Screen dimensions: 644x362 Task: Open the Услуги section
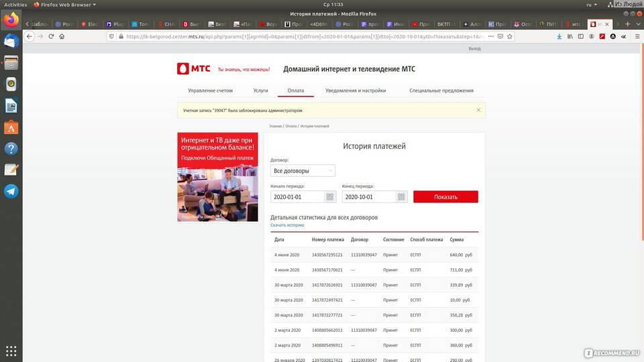(x=260, y=90)
